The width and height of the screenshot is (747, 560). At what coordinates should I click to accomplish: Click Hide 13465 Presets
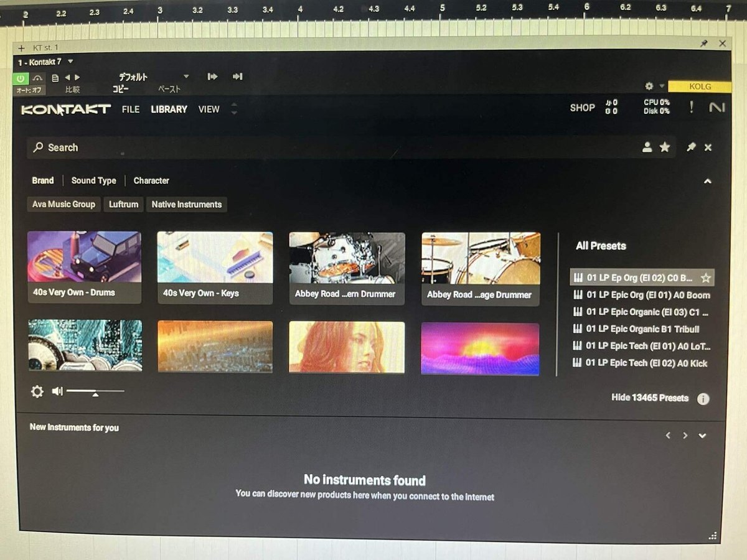pos(650,398)
